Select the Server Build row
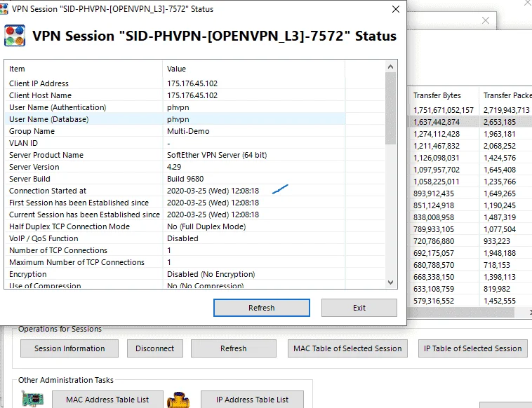This screenshot has width=532, height=408. pos(175,179)
